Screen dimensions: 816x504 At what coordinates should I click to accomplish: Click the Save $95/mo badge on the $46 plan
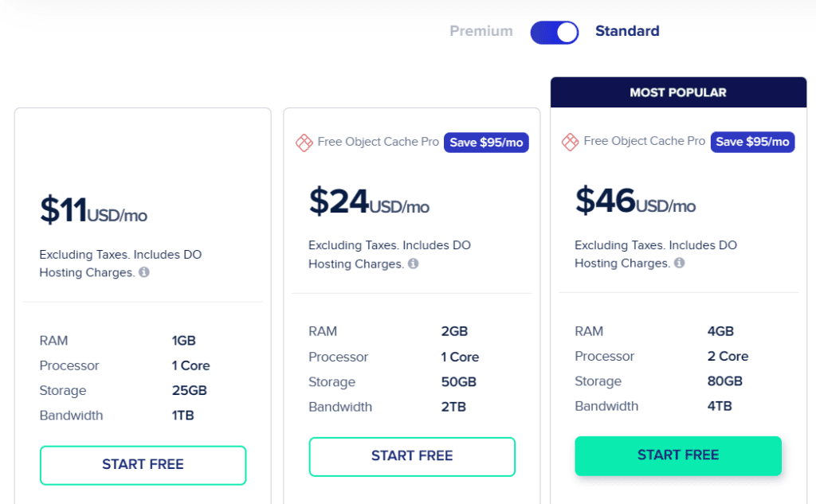click(752, 142)
